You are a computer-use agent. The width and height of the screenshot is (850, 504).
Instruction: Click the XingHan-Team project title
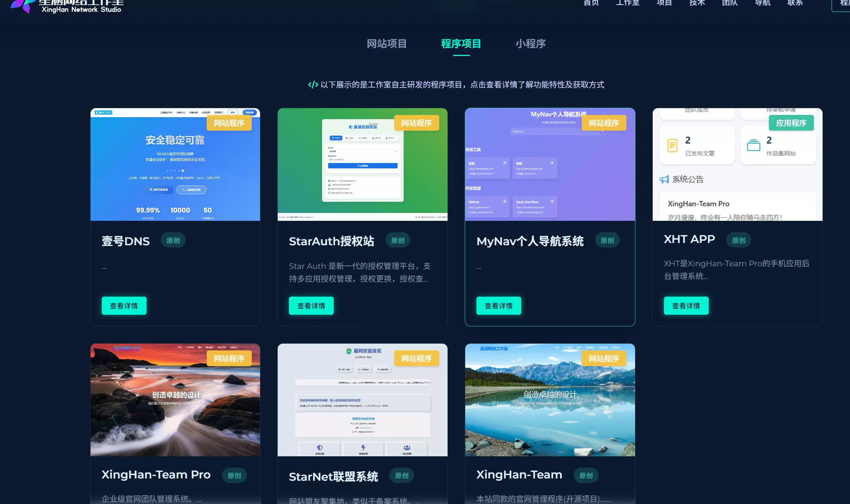[x=519, y=475]
